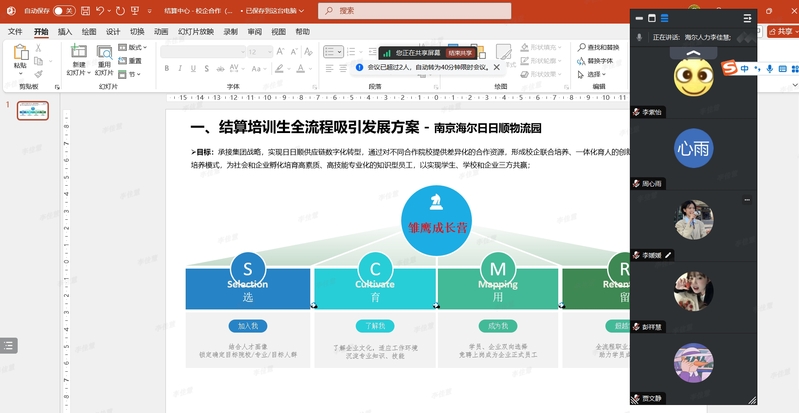
Task: Click the 重置 (Reset) slide button
Action: 130,61
